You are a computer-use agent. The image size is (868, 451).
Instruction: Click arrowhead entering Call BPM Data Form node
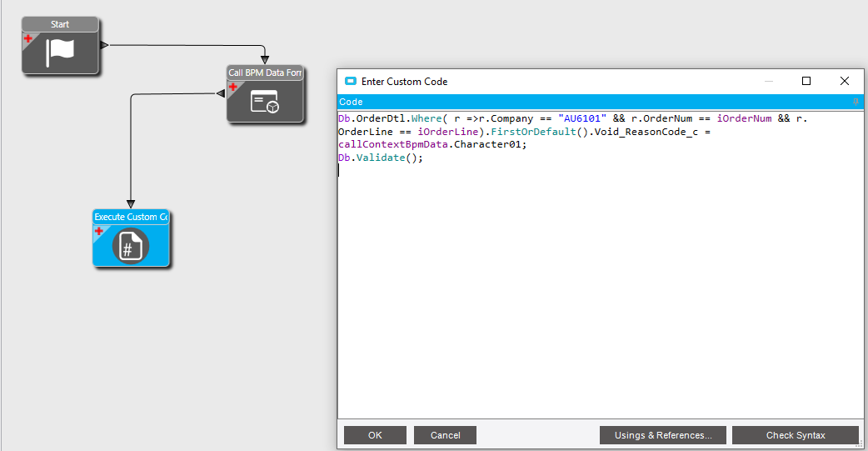(x=265, y=60)
